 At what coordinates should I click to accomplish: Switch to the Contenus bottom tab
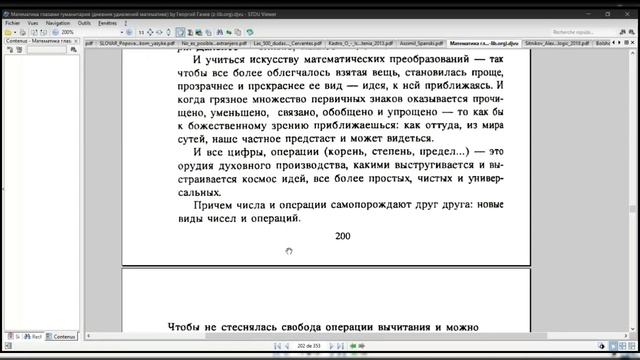pos(61,337)
